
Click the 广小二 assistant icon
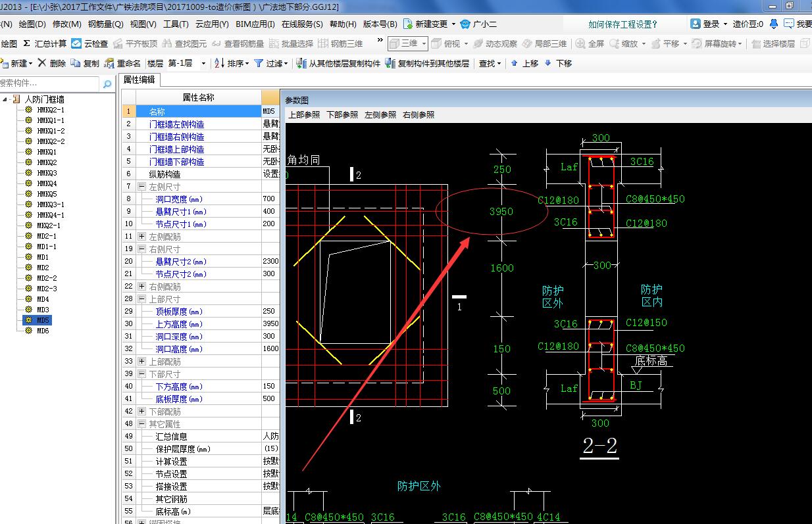click(466, 24)
